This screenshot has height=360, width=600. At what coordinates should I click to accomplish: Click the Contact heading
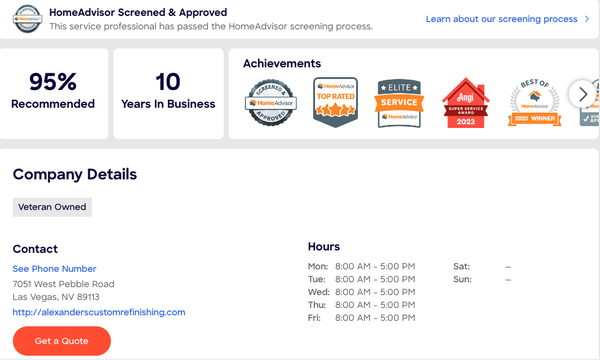[x=35, y=249]
